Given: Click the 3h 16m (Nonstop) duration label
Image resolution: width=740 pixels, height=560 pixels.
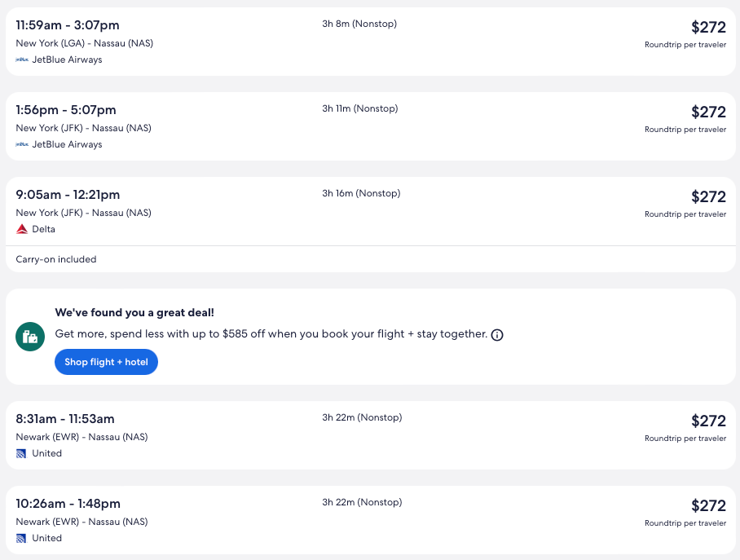Looking at the screenshot, I should pos(361,193).
